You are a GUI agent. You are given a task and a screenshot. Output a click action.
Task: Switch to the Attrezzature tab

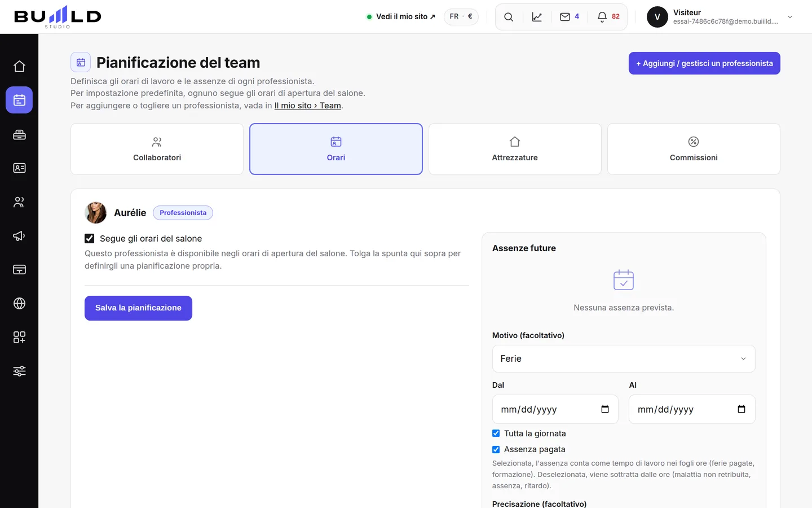pyautogui.click(x=515, y=149)
